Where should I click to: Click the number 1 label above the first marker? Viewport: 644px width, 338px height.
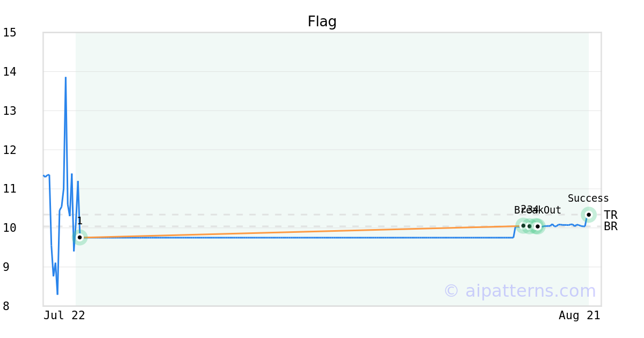pos(79,221)
